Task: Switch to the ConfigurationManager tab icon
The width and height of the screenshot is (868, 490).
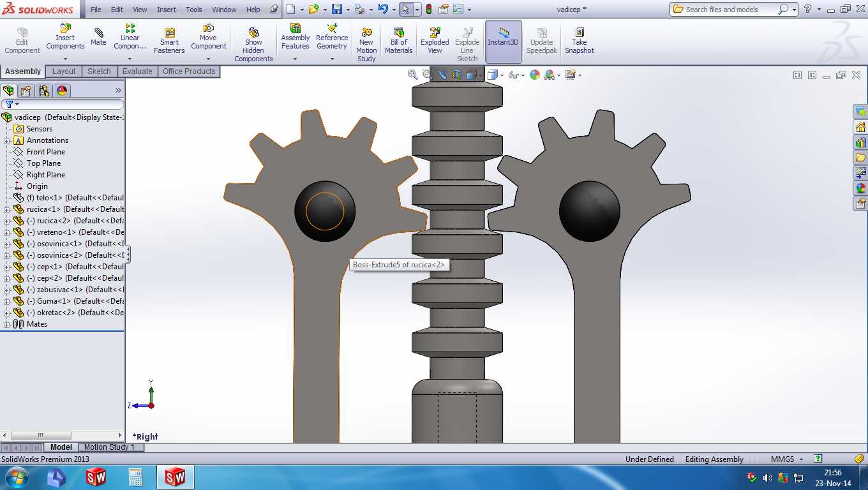Action: pyautogui.click(x=44, y=91)
